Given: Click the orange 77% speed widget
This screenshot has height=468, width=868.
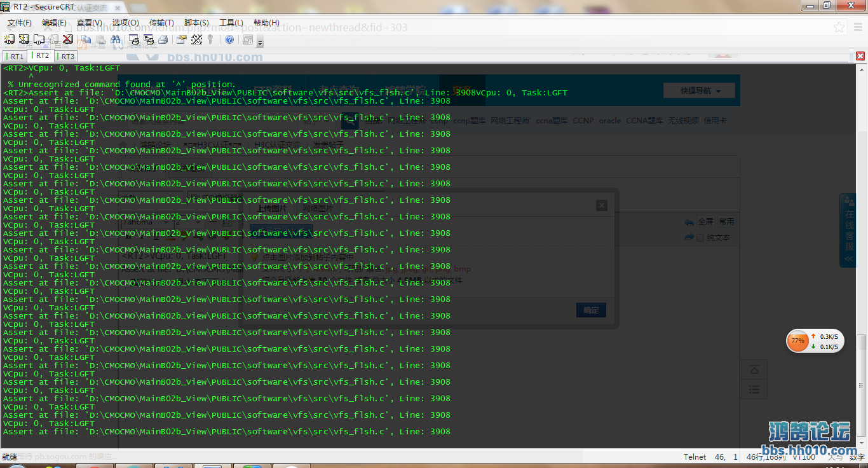Looking at the screenshot, I should (x=816, y=341).
